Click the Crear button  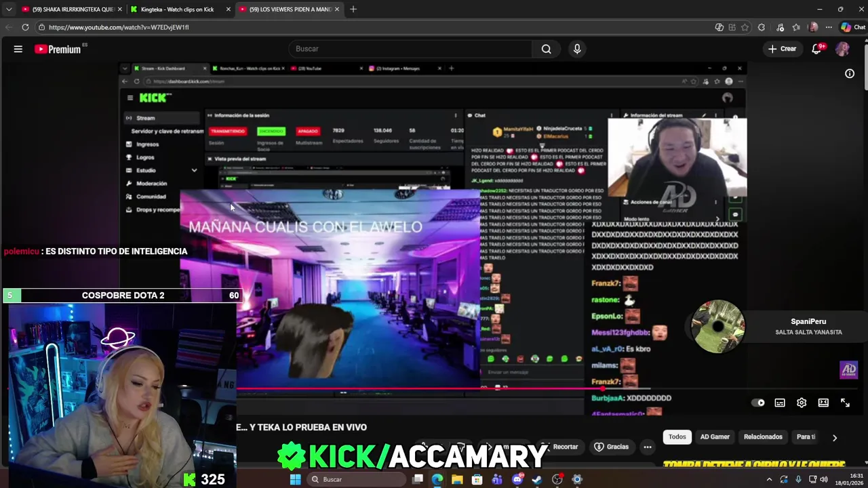[782, 49]
